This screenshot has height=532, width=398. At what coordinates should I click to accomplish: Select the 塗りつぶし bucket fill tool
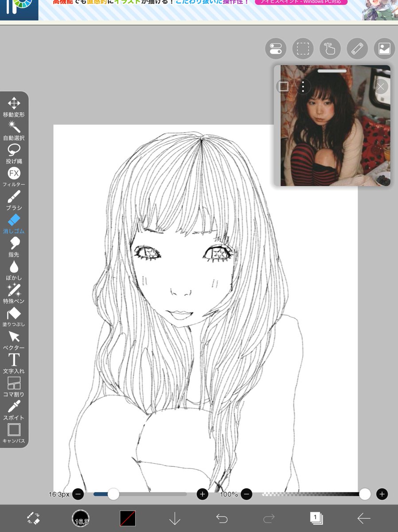[x=14, y=317]
